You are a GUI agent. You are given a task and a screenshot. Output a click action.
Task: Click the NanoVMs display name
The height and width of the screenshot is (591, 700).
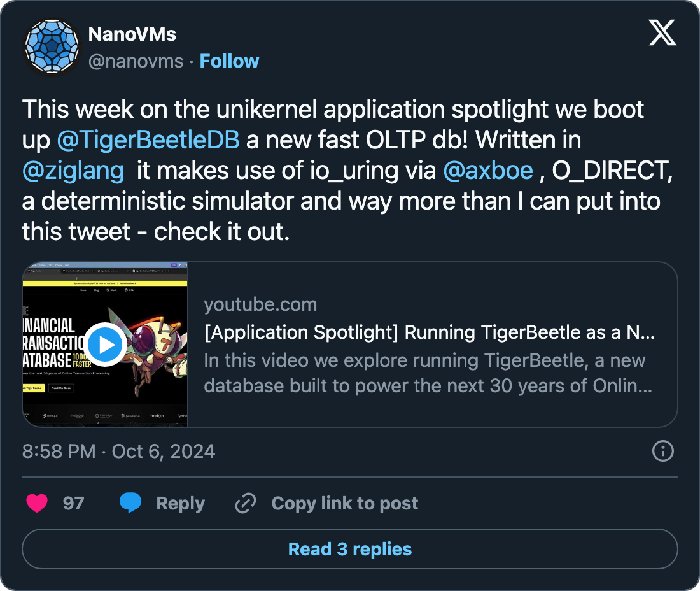click(132, 34)
